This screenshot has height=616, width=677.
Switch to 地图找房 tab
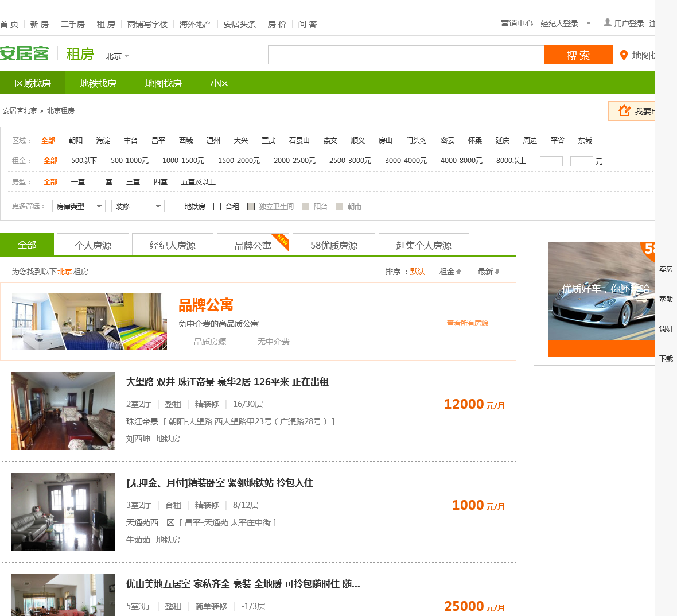pos(163,83)
